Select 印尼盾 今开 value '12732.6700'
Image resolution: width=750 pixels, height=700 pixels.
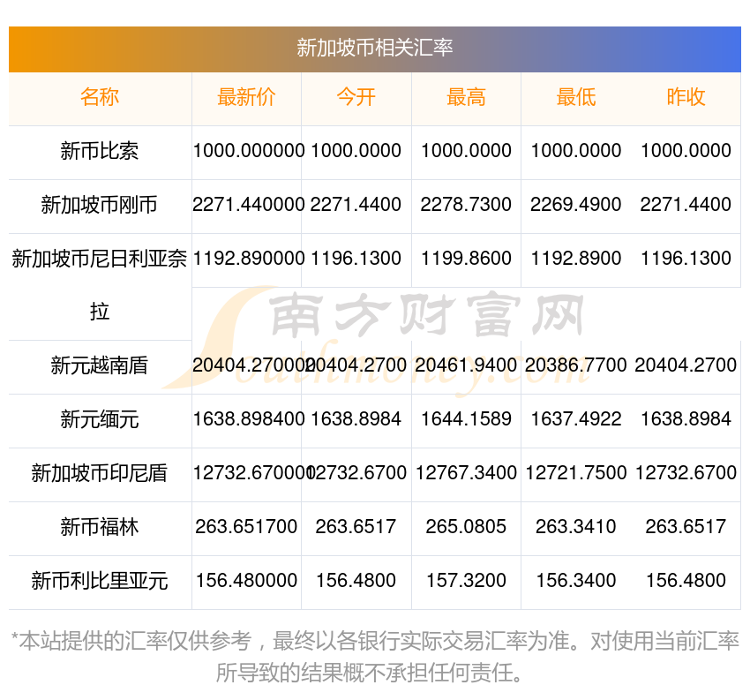(356, 473)
